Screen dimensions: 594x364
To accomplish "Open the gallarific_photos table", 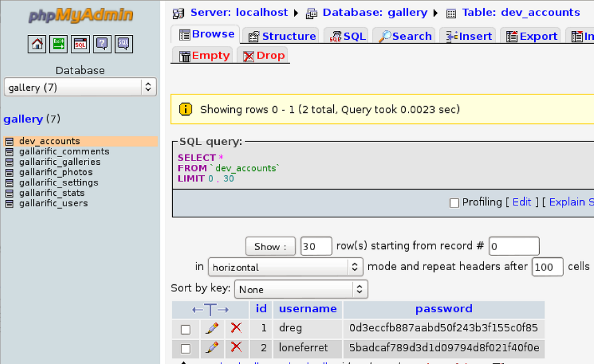I will coord(56,172).
